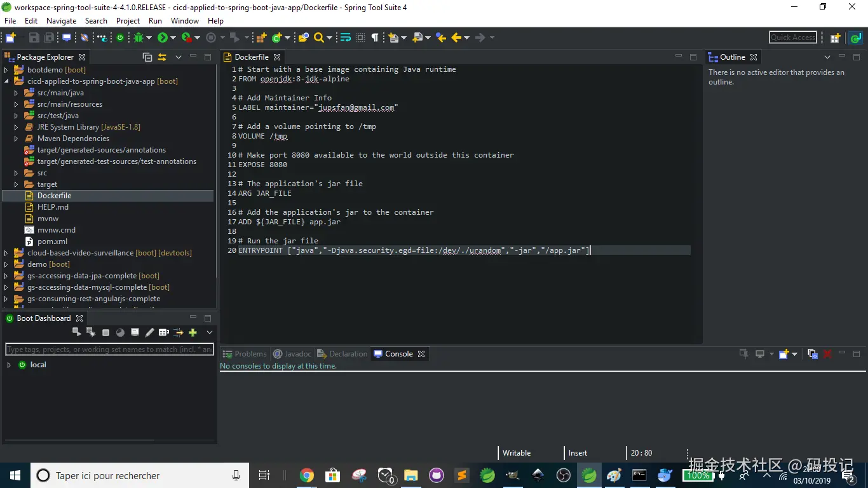Close the Dockerfile editor tab
Image resolution: width=868 pixels, height=488 pixels.
click(277, 57)
